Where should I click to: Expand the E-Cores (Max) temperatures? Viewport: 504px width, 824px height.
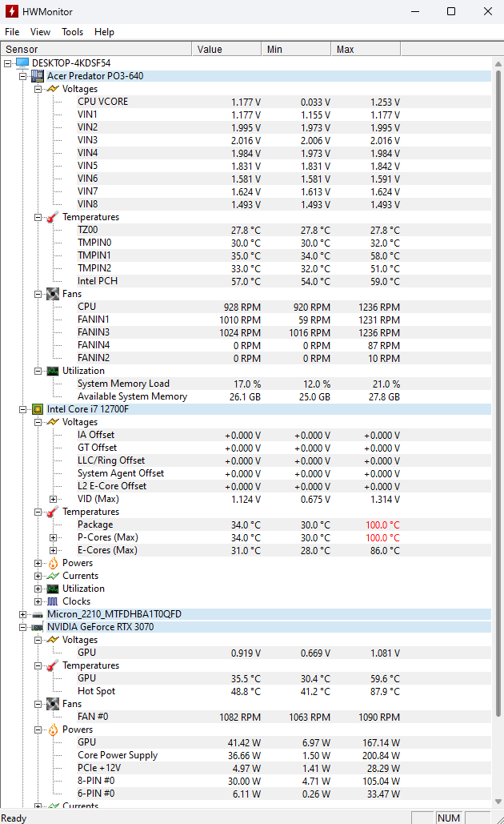[53, 551]
